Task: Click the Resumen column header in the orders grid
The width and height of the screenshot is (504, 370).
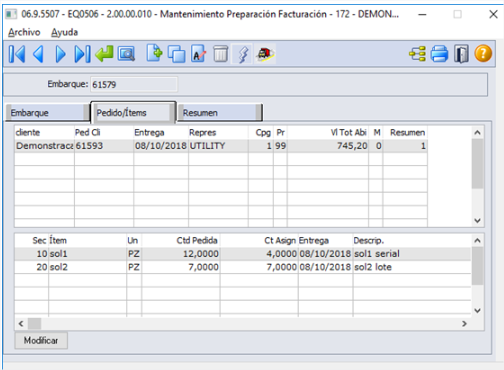Action: pos(405,133)
